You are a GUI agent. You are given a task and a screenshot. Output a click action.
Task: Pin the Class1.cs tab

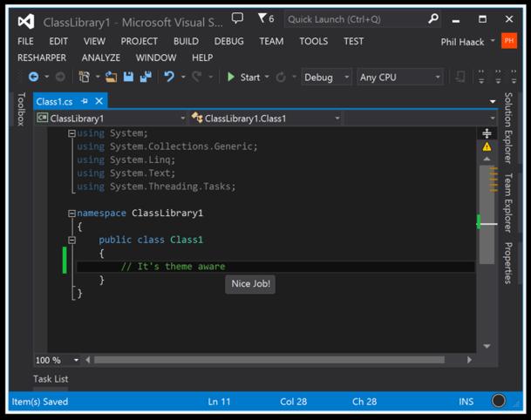(85, 101)
